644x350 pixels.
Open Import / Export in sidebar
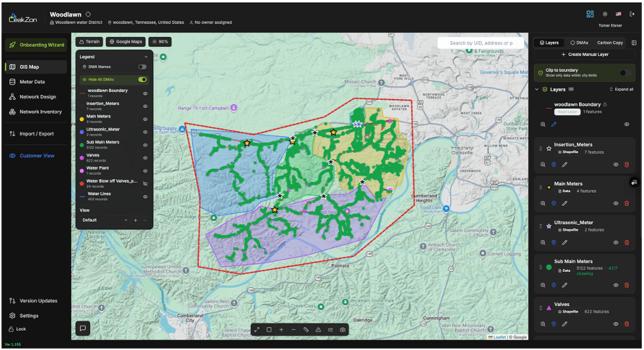click(36, 133)
